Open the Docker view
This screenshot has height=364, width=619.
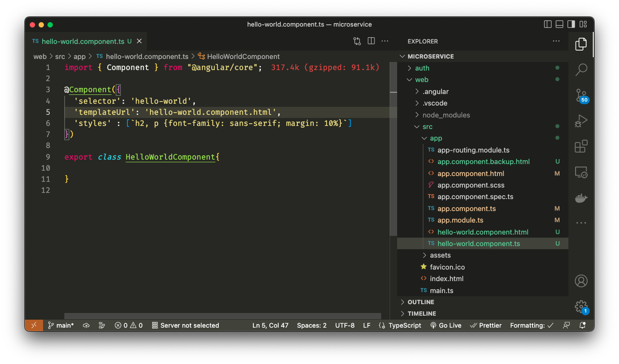[x=581, y=198]
